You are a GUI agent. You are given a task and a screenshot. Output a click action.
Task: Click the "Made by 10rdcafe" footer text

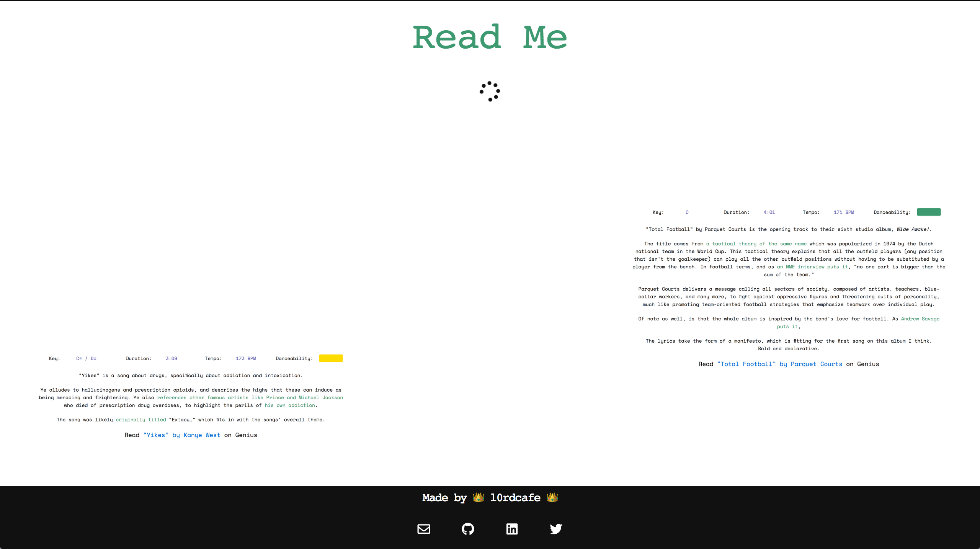click(490, 498)
